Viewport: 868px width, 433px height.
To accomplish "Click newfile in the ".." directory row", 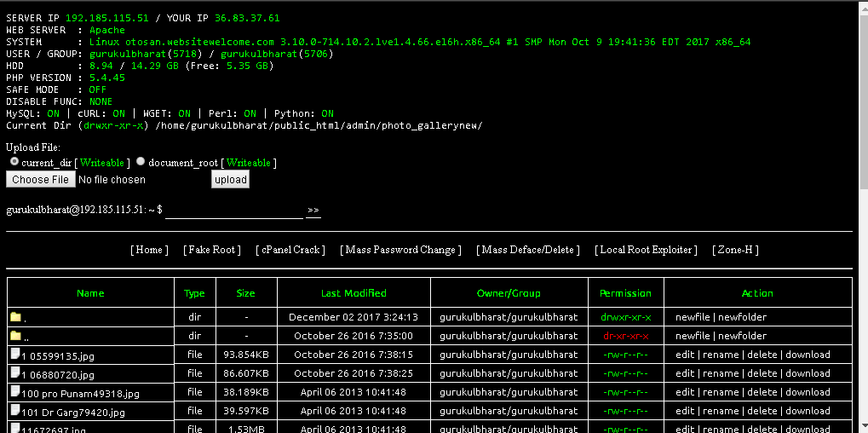I will pyautogui.click(x=693, y=336).
